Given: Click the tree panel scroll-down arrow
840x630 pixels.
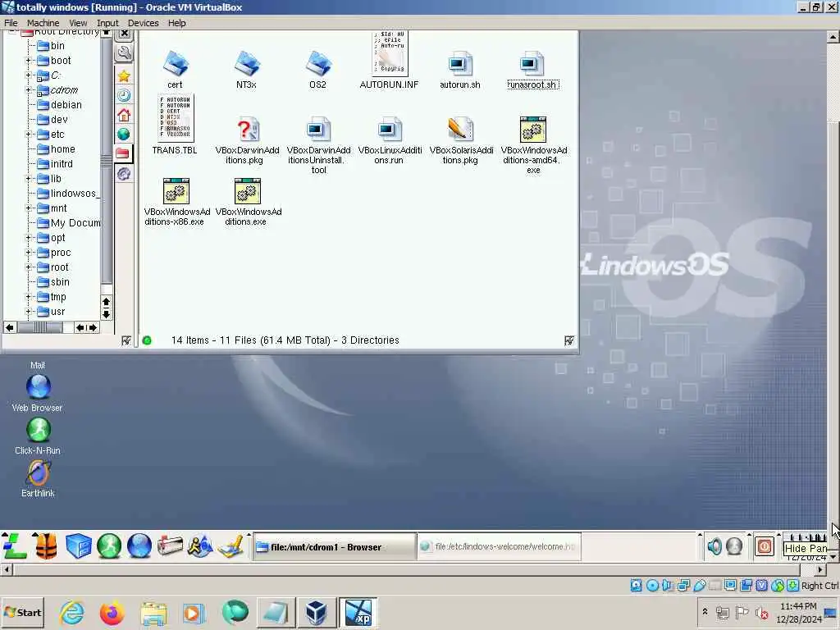Looking at the screenshot, I should pyautogui.click(x=106, y=314).
